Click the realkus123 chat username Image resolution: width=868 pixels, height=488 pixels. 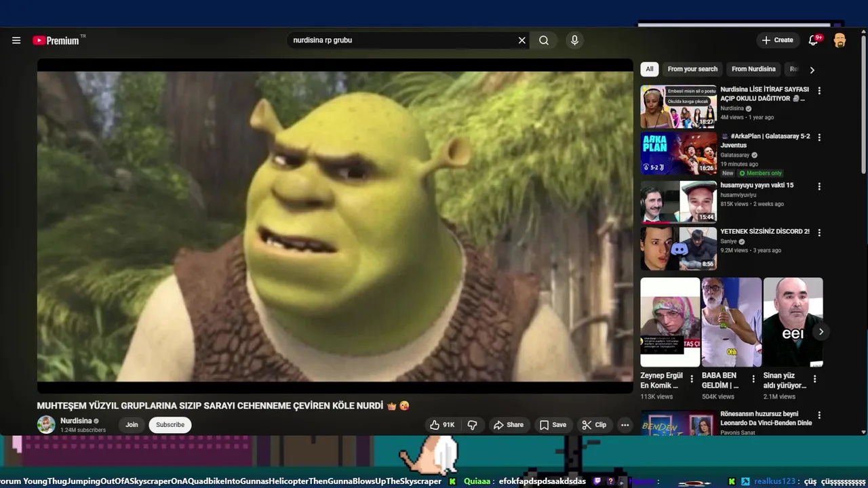(774, 481)
